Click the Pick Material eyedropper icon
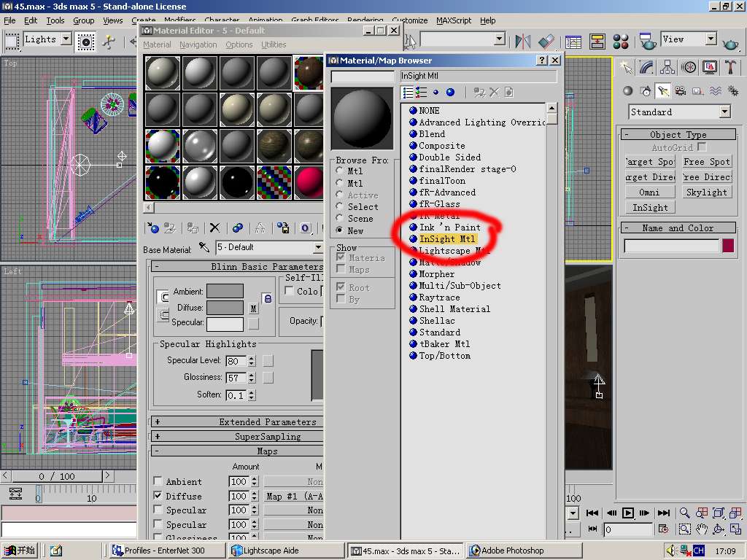Image resolution: width=747 pixels, height=560 pixels. coord(204,247)
